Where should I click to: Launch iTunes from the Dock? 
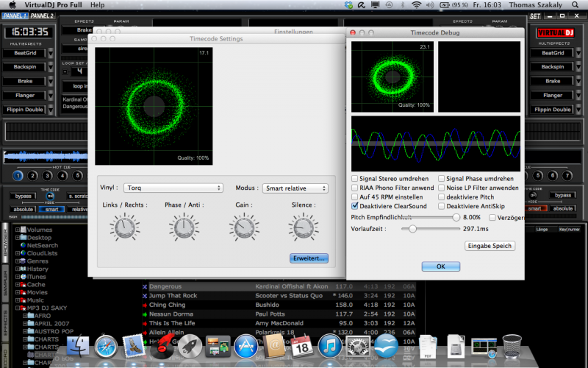[330, 346]
